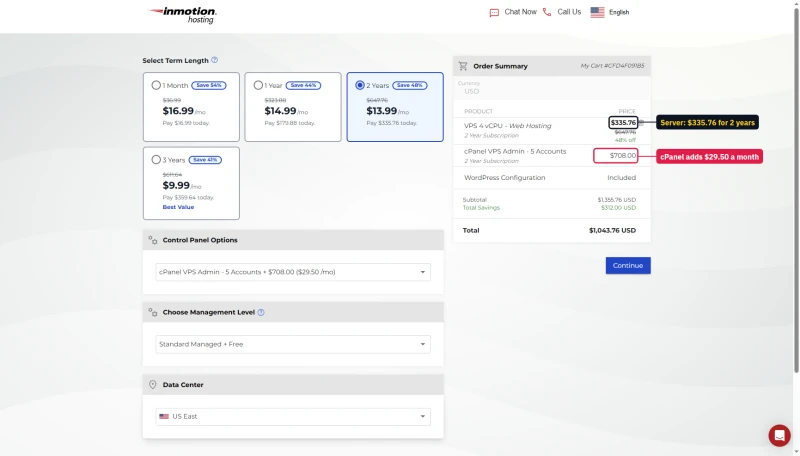Viewport: 800px width, 456px height.
Task: Open the Standard Managed management level dropdown
Action: [293, 344]
